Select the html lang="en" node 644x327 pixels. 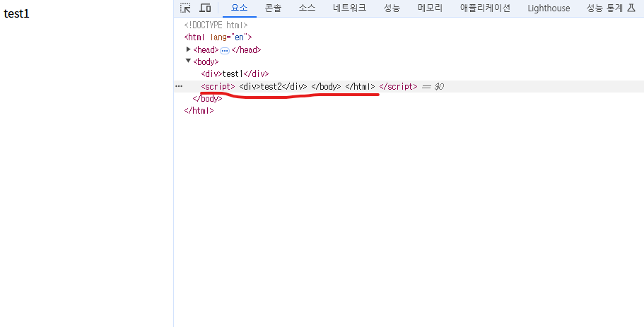pos(218,37)
